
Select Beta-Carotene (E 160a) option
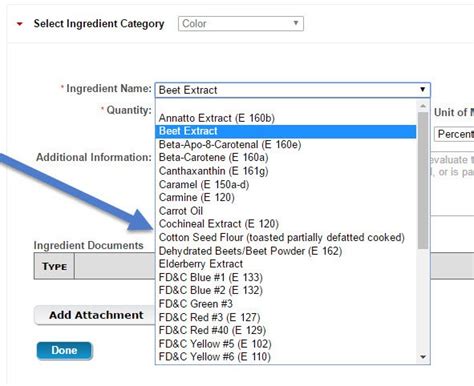point(286,158)
